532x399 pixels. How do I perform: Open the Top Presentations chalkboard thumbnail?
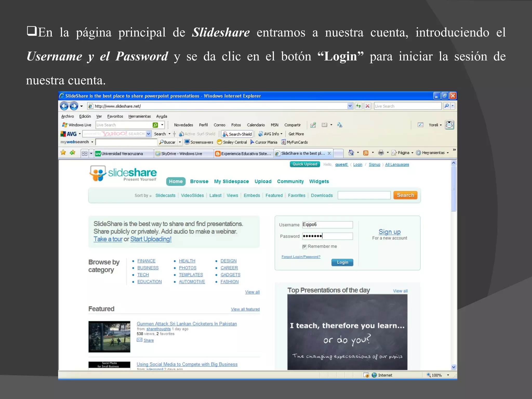[x=347, y=332]
